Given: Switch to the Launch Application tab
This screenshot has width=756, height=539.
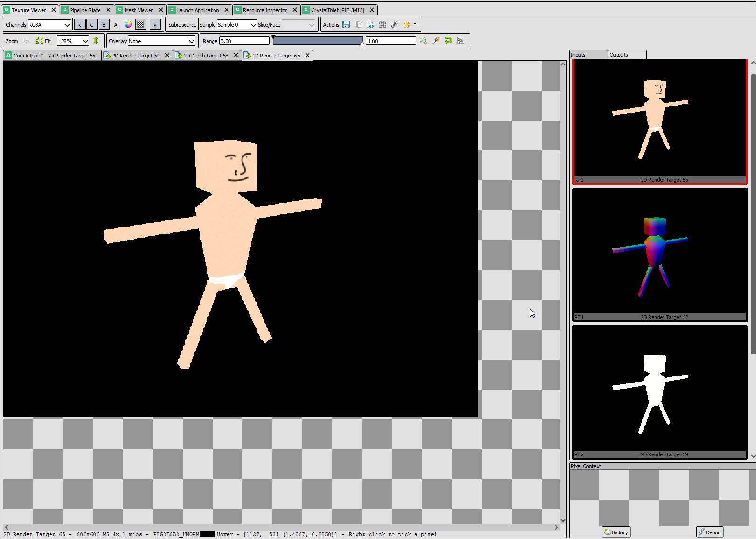Looking at the screenshot, I should coord(198,10).
